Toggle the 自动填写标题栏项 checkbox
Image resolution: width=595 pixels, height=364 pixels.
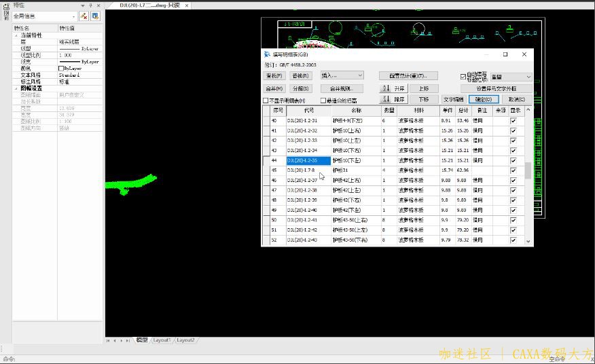click(463, 77)
